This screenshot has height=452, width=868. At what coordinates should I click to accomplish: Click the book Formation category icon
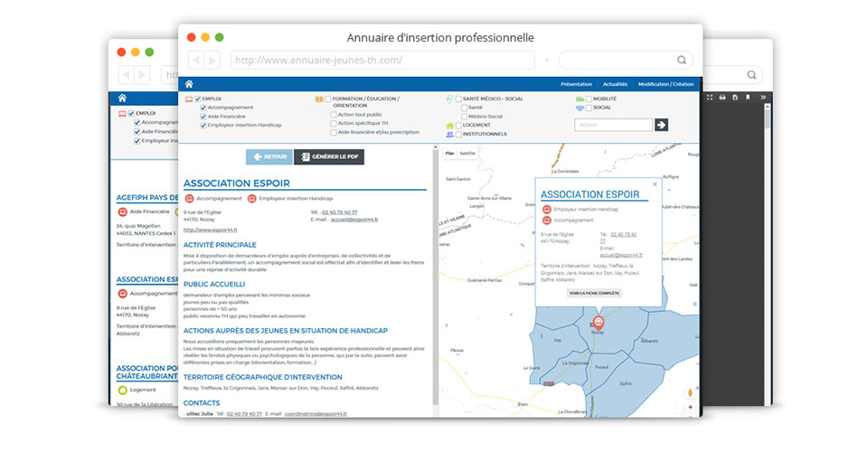(x=319, y=99)
